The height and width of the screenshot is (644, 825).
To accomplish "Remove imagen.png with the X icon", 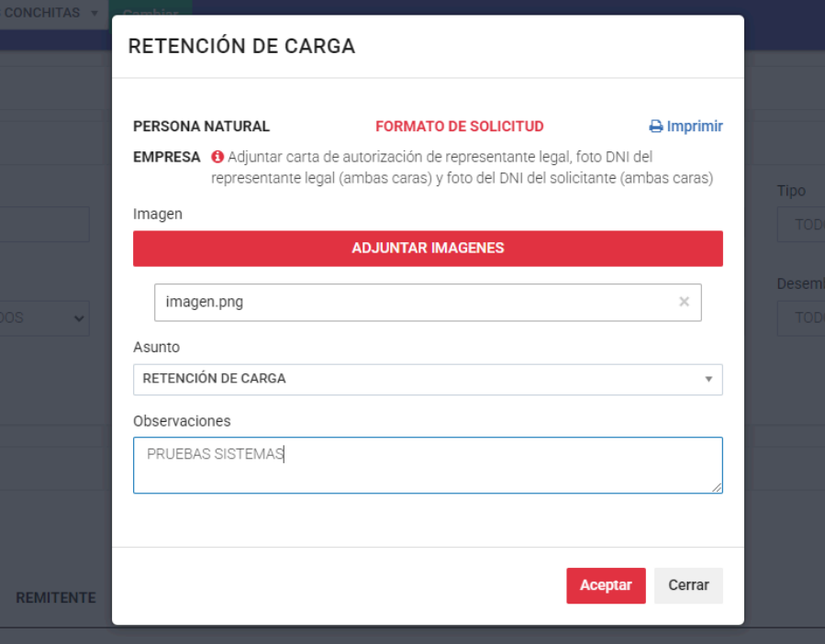I will coord(684,302).
